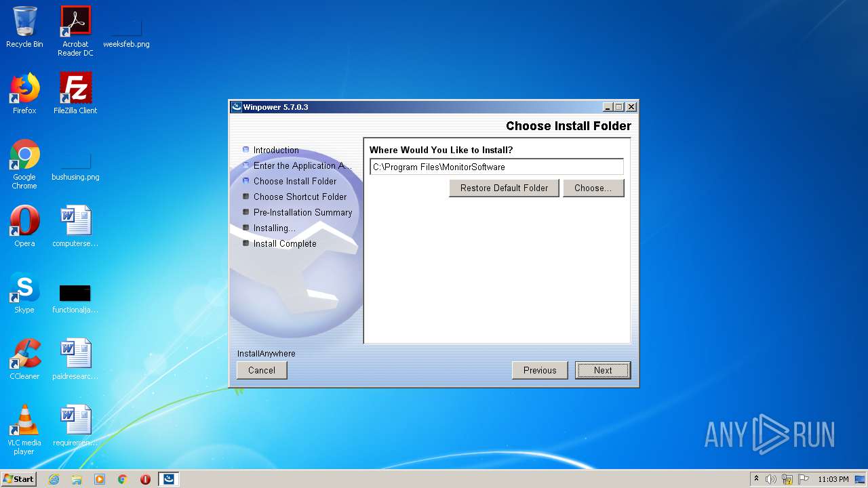Viewport: 868px width, 488px height.
Task: Select the computerse... Word document
Action: click(75, 226)
